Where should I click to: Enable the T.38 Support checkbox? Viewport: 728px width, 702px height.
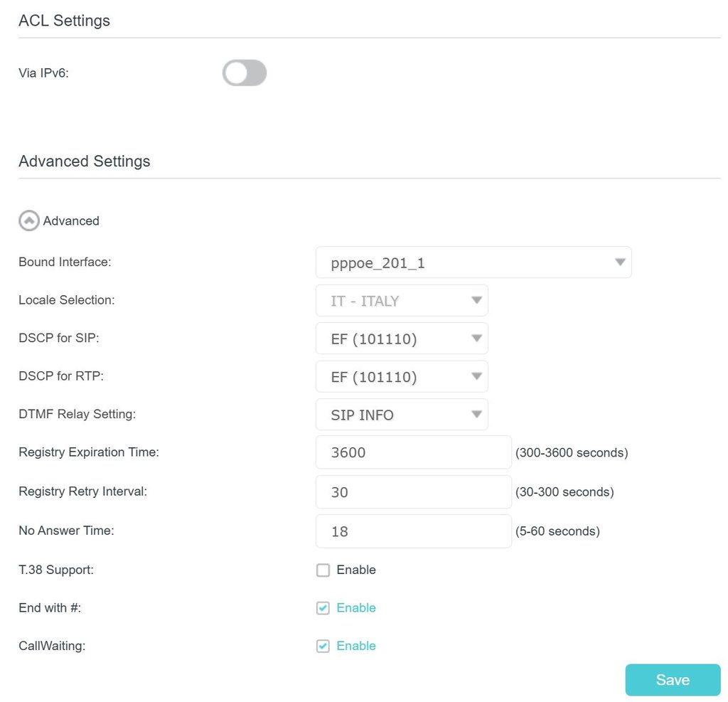(323, 570)
